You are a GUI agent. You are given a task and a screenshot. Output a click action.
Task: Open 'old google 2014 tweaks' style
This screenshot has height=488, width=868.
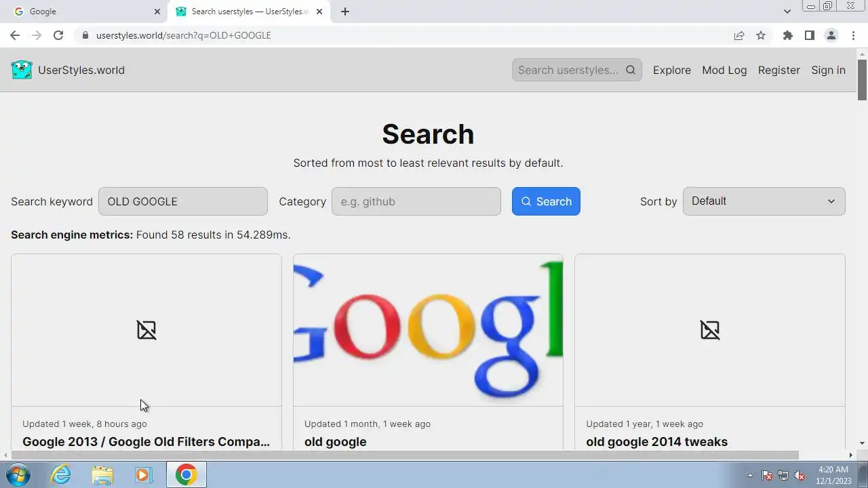(657, 442)
